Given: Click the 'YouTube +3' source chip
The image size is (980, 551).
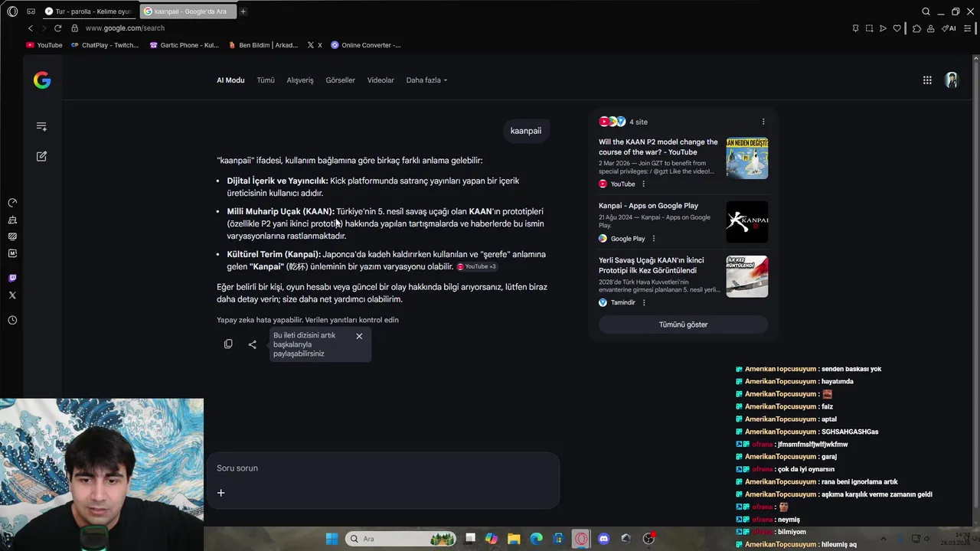Looking at the screenshot, I should [x=476, y=266].
